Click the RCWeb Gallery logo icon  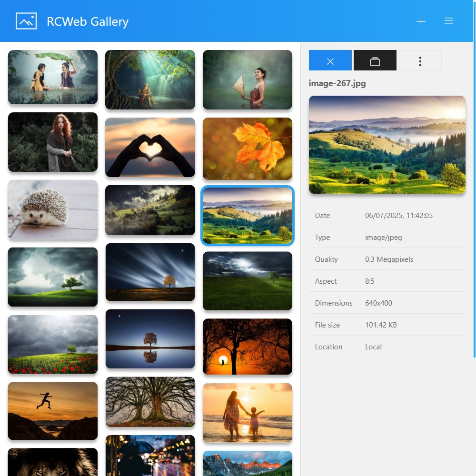point(26,21)
